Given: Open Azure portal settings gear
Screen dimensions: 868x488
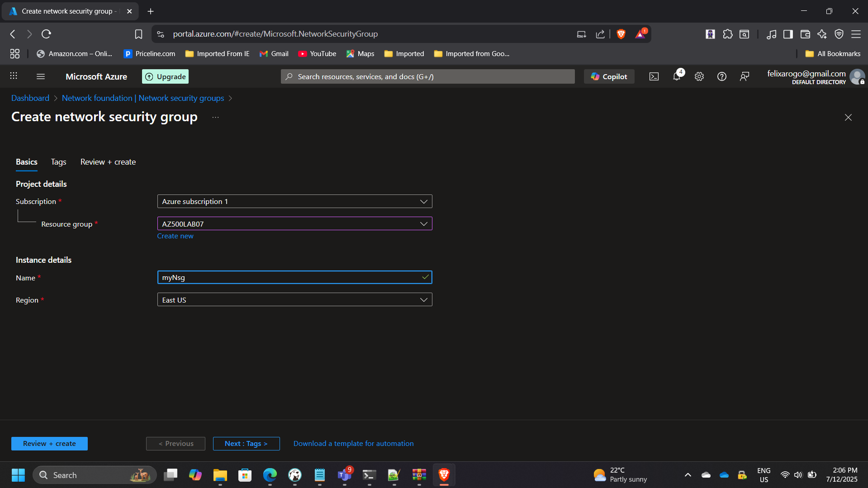Looking at the screenshot, I should (x=699, y=77).
